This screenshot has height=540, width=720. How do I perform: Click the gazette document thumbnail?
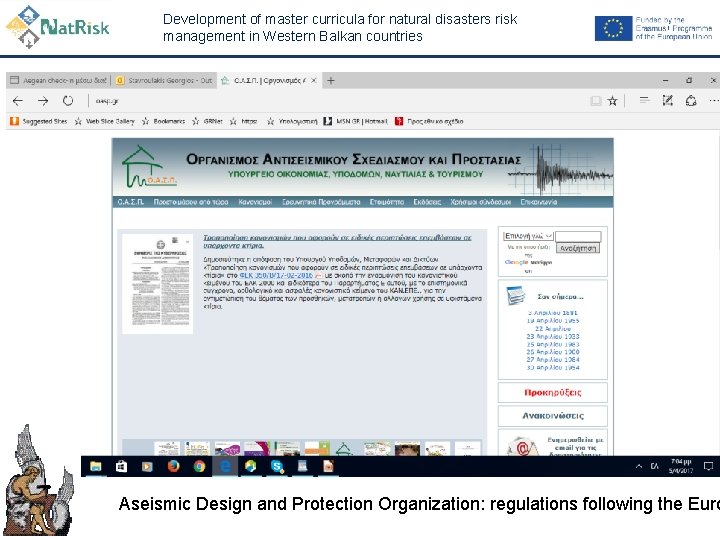pyautogui.click(x=158, y=283)
